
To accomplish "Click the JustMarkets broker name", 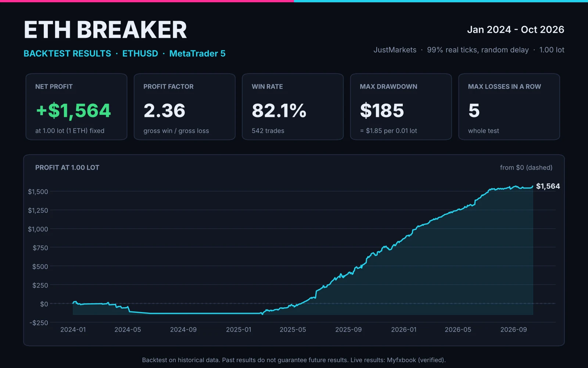I will coord(395,50).
